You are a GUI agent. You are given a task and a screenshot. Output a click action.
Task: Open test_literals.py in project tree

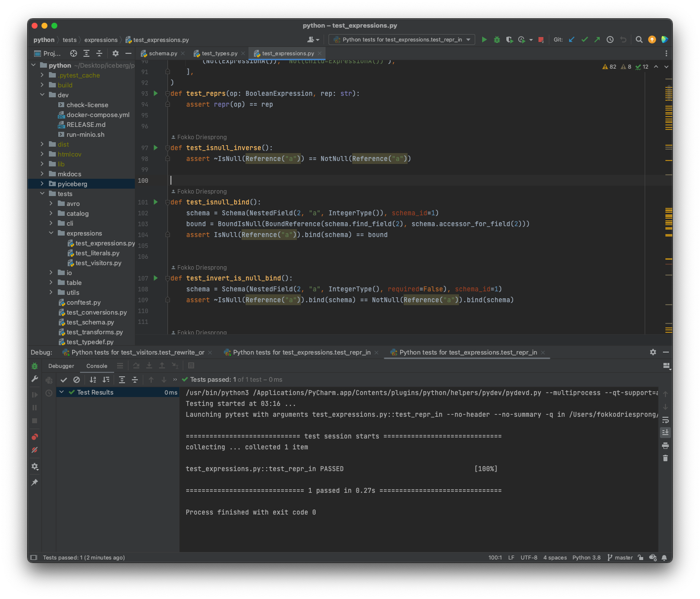coord(97,253)
